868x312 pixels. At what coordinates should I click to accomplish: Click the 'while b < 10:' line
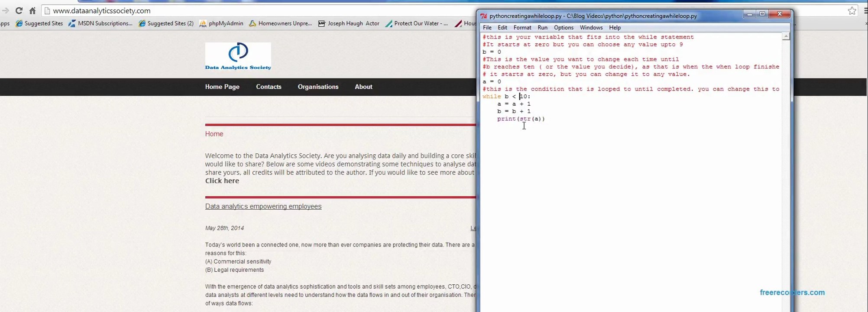point(506,96)
